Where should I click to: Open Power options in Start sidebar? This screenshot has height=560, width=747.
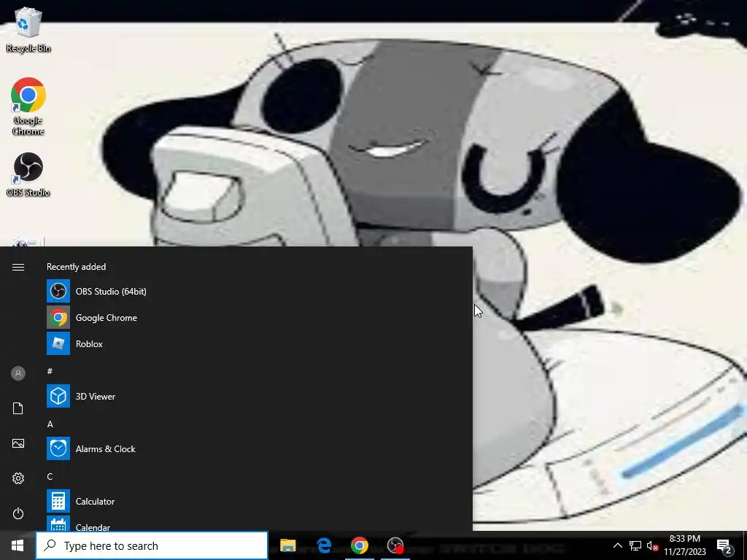(x=18, y=513)
